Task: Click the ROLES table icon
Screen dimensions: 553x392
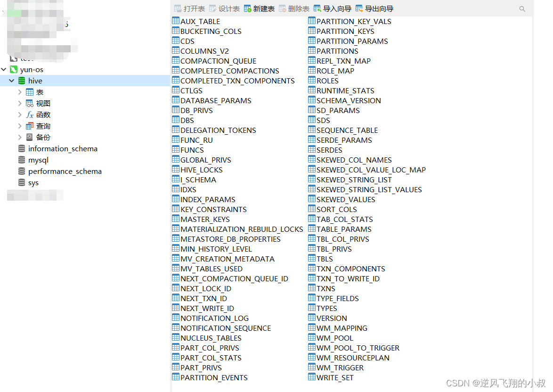Action: pos(312,80)
